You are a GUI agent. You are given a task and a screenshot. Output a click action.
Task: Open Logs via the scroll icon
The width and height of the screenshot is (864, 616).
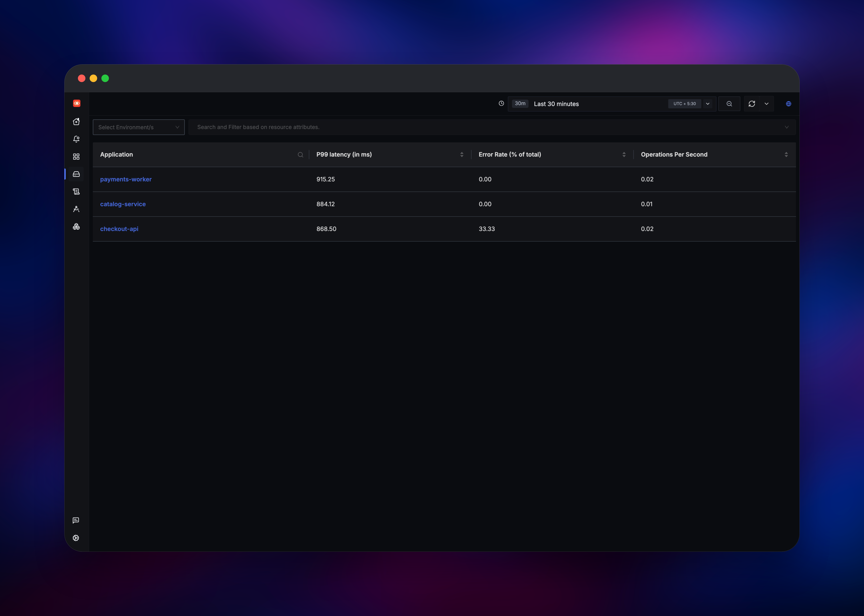click(x=76, y=192)
